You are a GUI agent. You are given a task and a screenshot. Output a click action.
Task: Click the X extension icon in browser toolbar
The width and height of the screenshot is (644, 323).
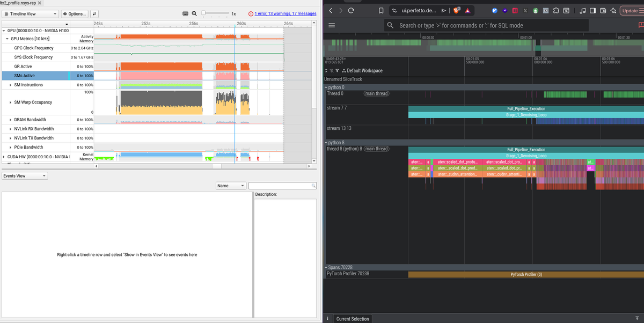click(x=525, y=11)
